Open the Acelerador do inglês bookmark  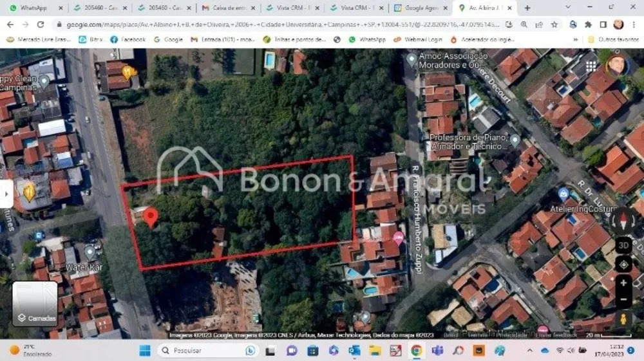point(482,39)
